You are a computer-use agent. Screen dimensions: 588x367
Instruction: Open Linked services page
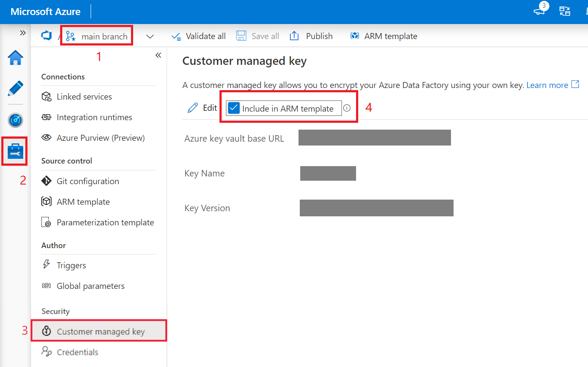pyautogui.click(x=84, y=97)
